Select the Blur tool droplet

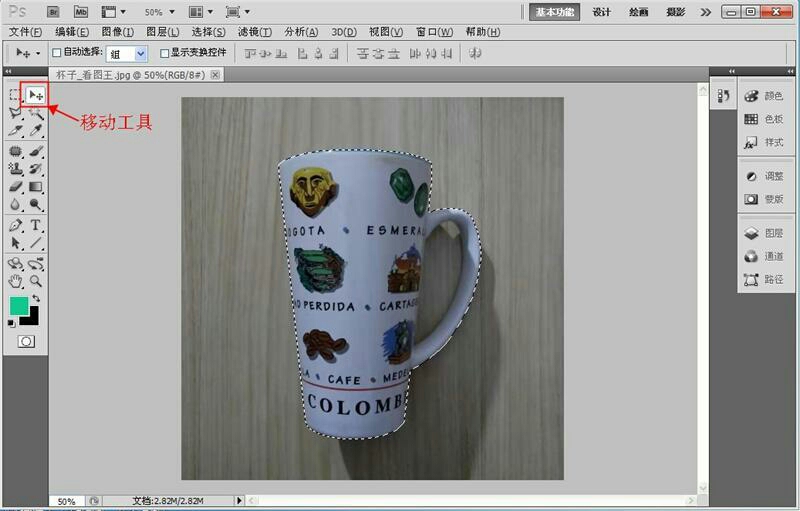(15, 205)
